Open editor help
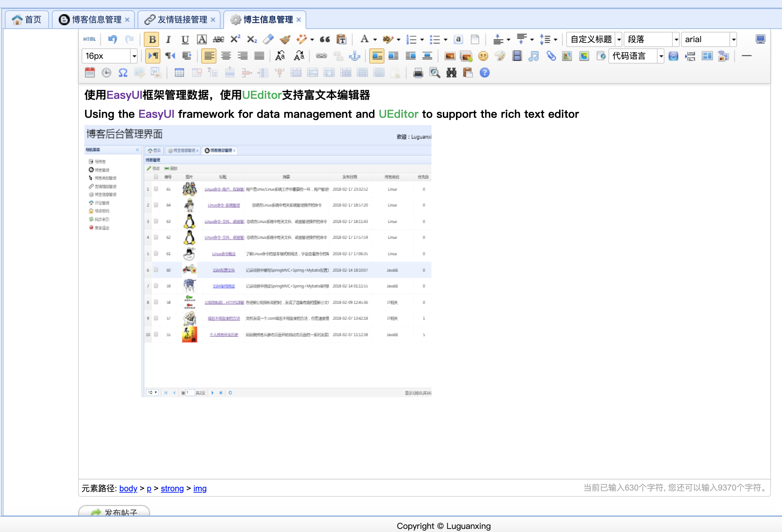782x532 pixels. click(485, 73)
